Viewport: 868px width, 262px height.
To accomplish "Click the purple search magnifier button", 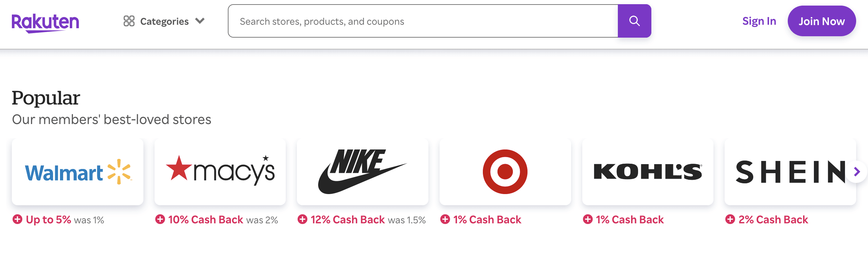I will 634,21.
